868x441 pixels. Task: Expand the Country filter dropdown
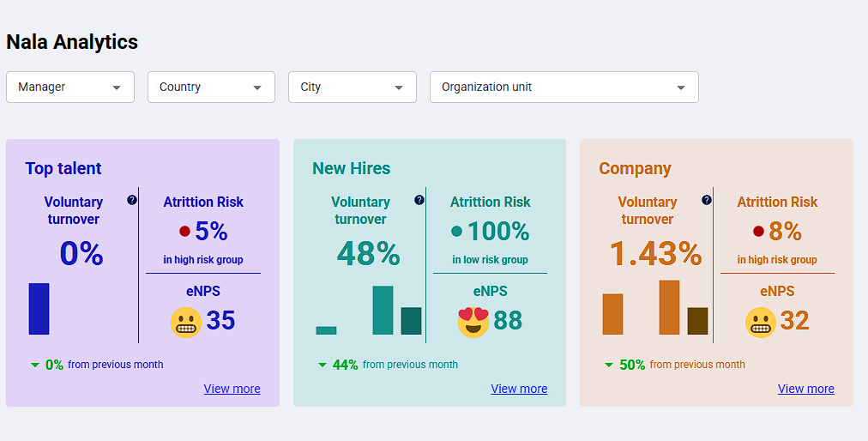tap(211, 88)
